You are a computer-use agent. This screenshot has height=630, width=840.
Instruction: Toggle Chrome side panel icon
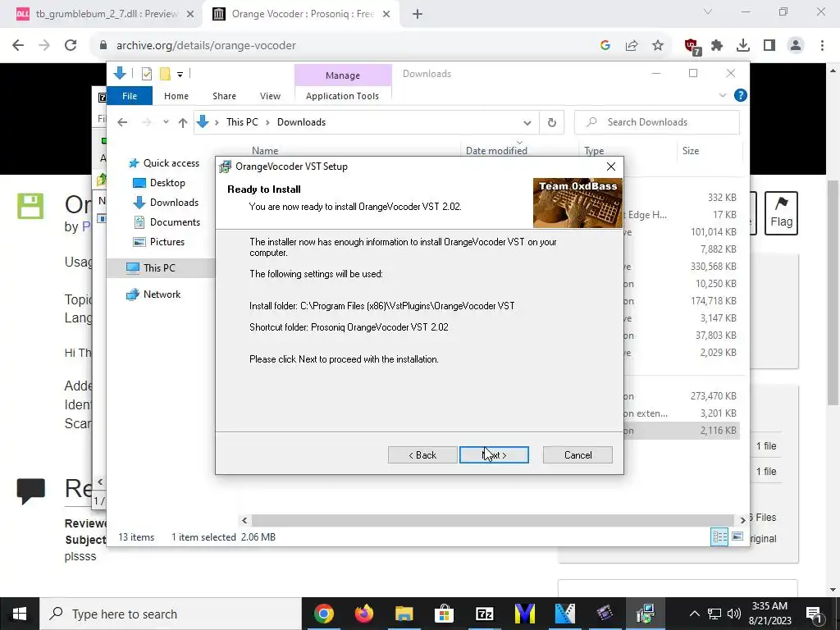tap(769, 46)
